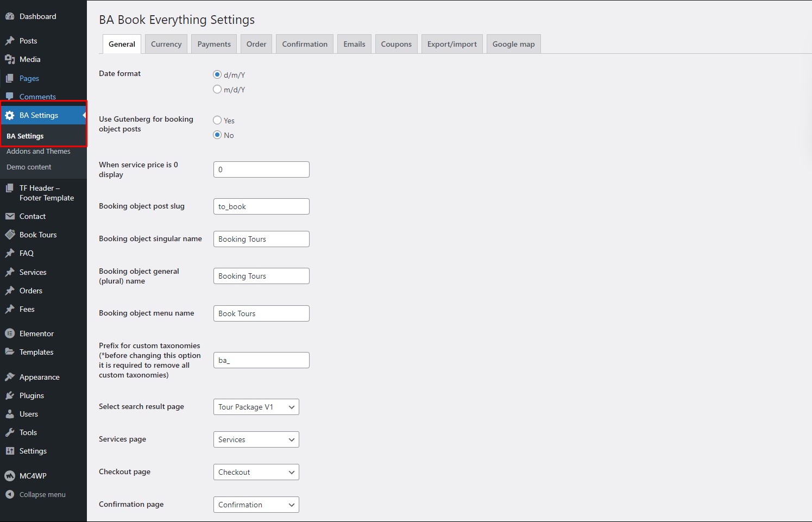The image size is (812, 522).
Task: Click the zero price display field
Action: [x=261, y=169]
